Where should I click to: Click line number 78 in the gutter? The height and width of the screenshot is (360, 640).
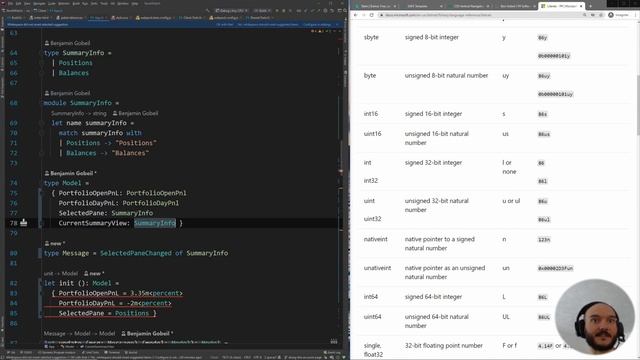coord(13,223)
